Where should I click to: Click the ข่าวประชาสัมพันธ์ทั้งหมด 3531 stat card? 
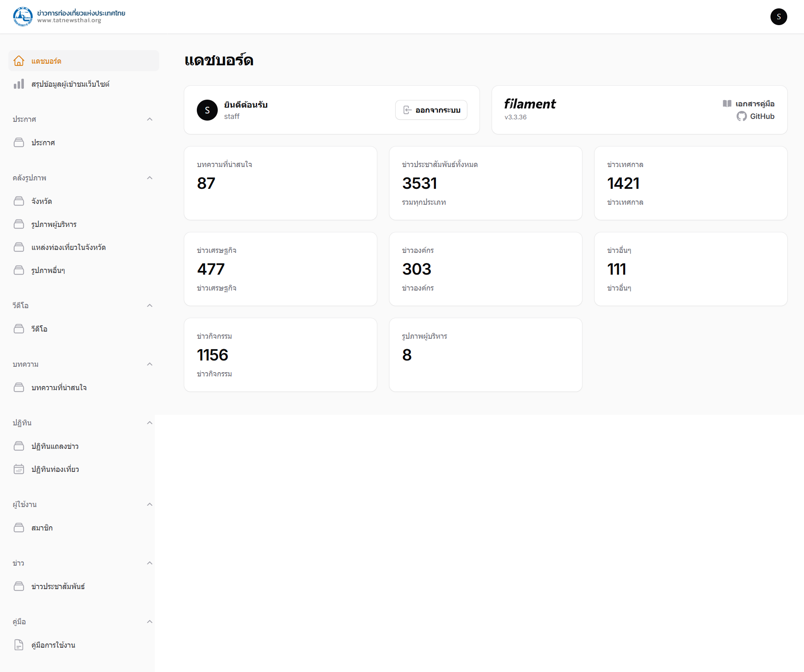[486, 183]
